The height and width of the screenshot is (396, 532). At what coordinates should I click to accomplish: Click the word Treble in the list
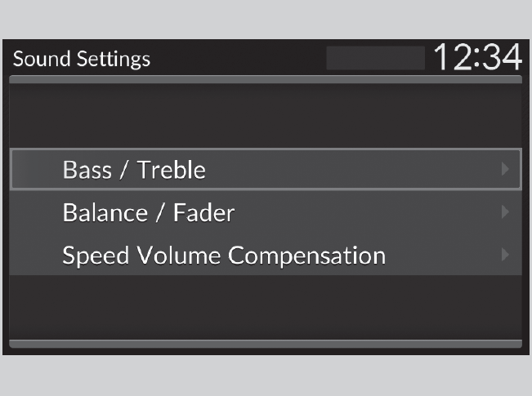[172, 170]
